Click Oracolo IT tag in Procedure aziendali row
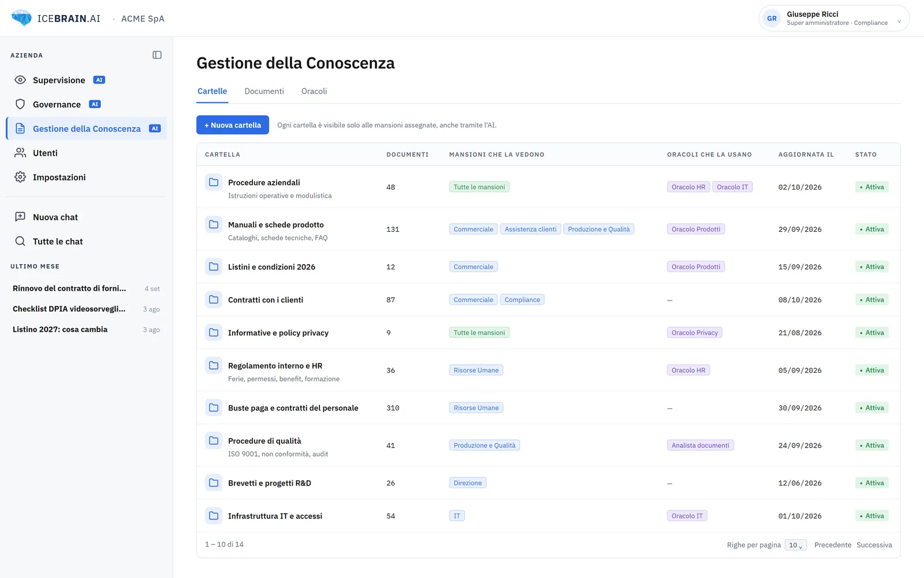 click(x=732, y=187)
